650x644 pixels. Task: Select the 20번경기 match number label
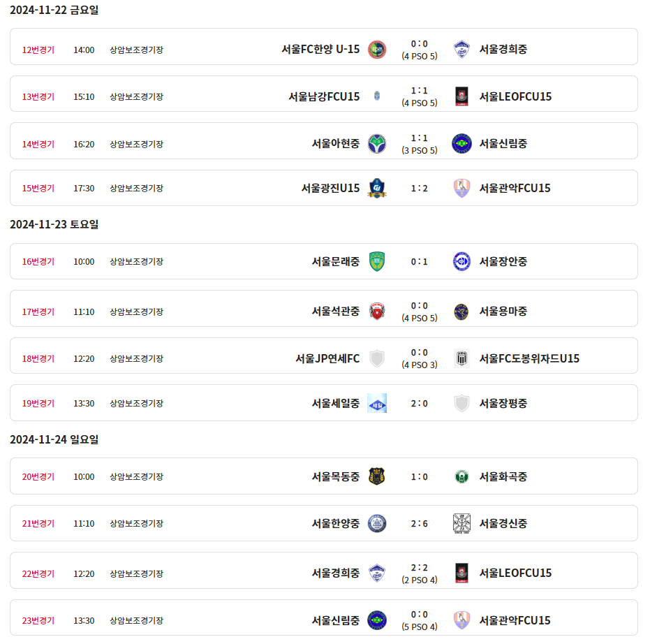38,476
